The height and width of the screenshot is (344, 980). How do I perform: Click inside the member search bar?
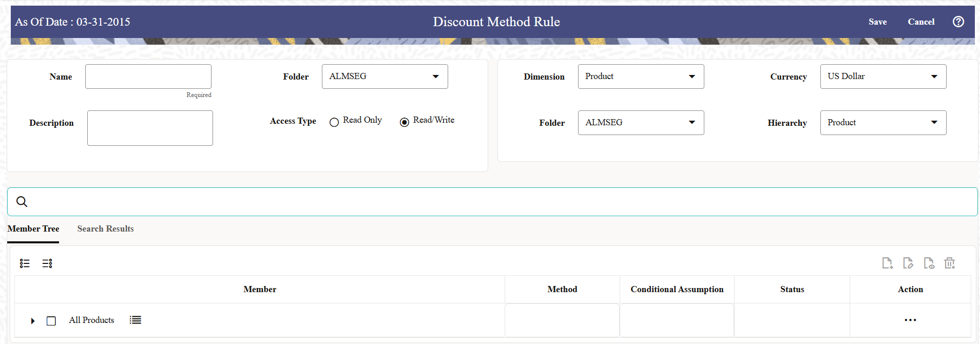(492, 202)
